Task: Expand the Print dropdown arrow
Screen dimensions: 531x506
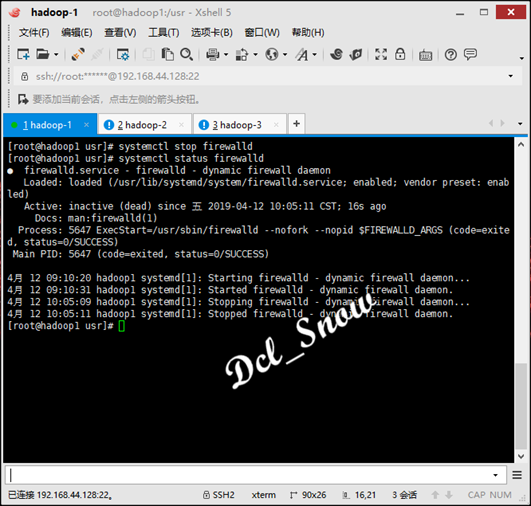Action: tap(226, 54)
